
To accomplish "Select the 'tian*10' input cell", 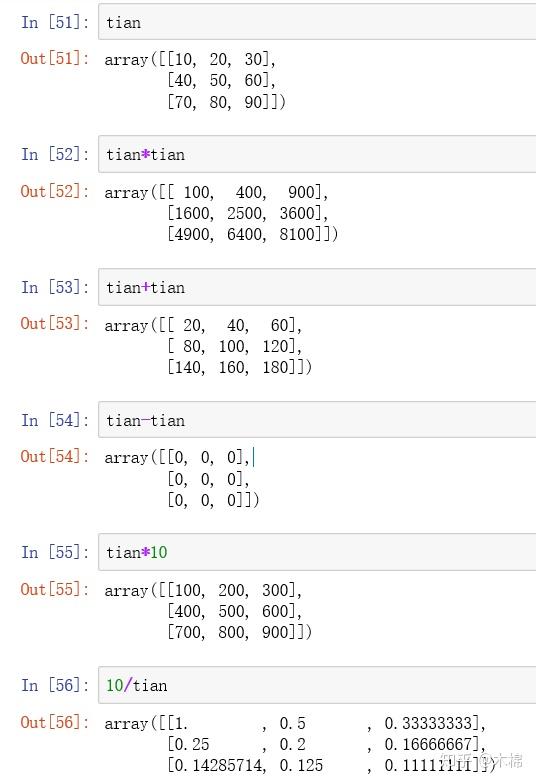I will pyautogui.click(x=317, y=552).
